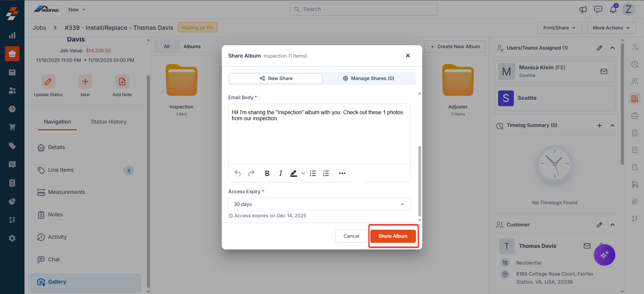Close the Share Album dialog with X
Viewport: 644px width, 294px height.
(408, 56)
